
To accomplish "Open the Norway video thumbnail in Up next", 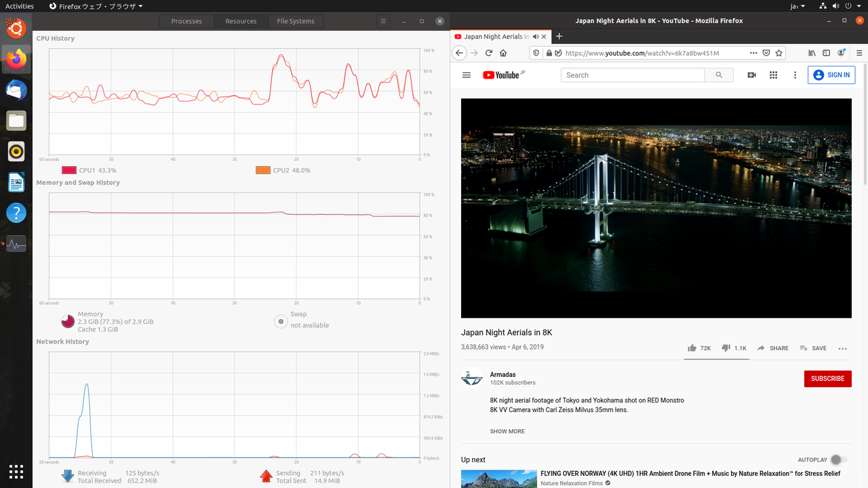I will pyautogui.click(x=498, y=479).
